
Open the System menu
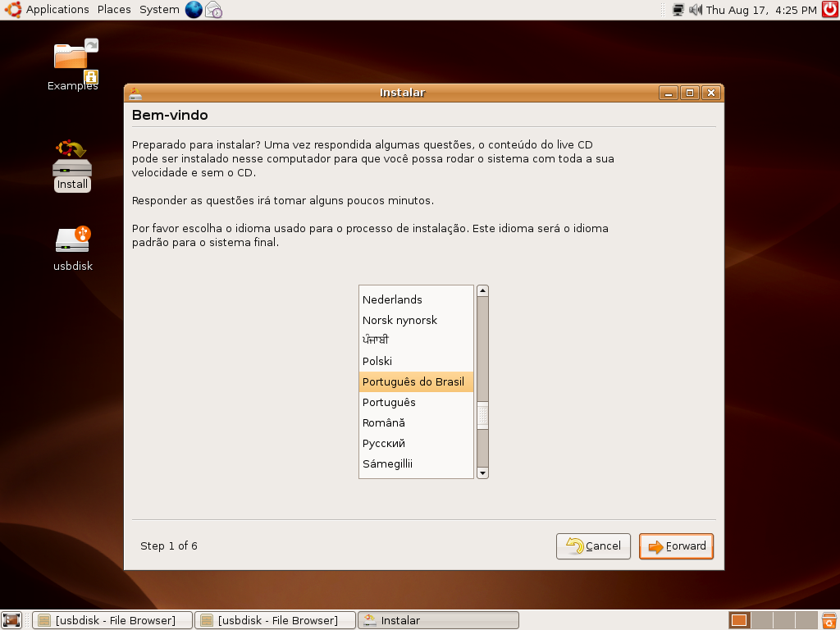[x=159, y=10]
